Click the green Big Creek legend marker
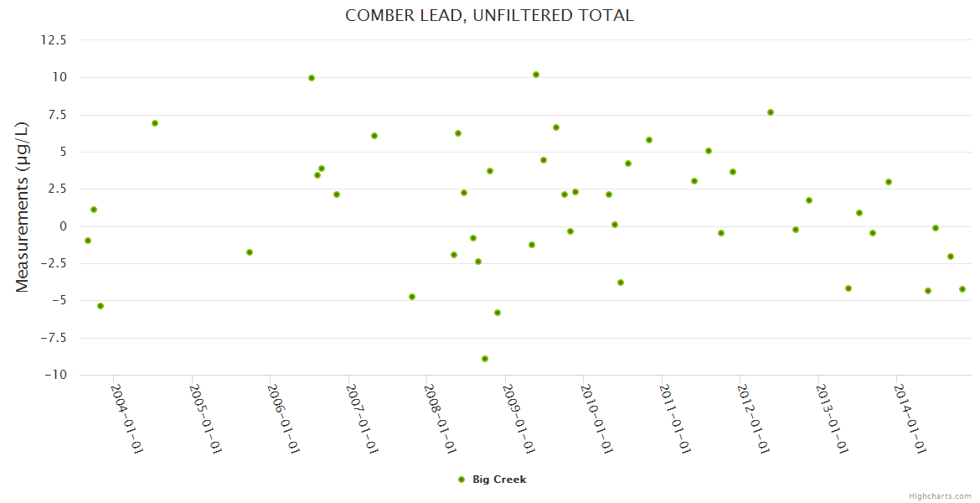This screenshot has height=503, width=980. coord(461,480)
